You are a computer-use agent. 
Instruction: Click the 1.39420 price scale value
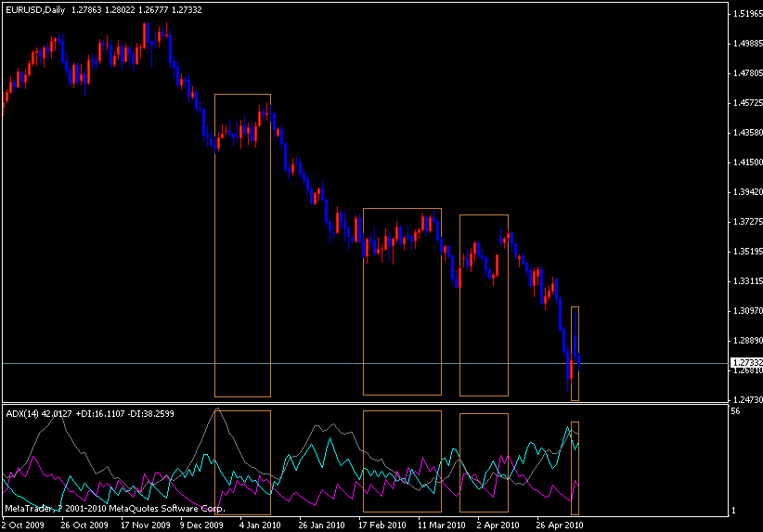748,192
